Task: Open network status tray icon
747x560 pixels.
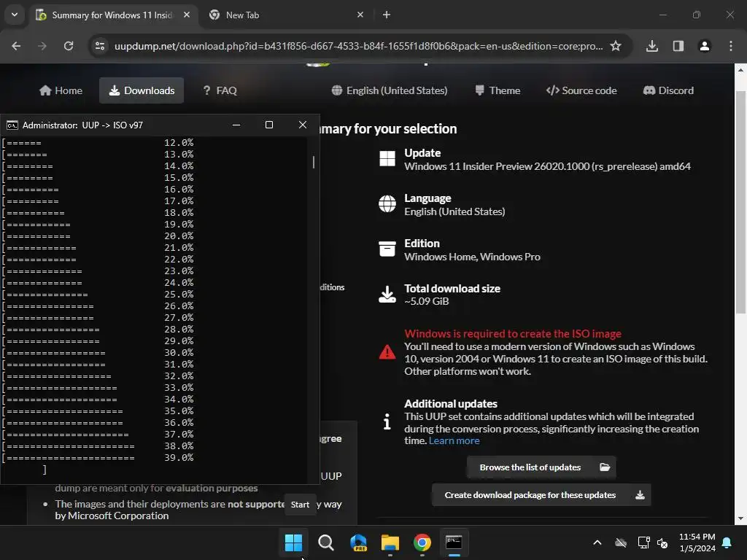Action: tap(643, 542)
